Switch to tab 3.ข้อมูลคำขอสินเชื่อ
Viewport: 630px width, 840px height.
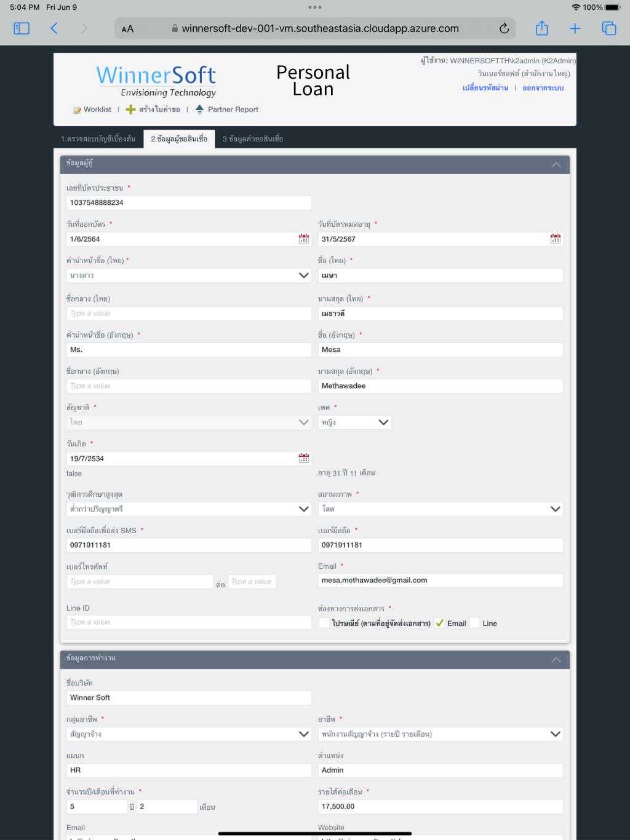(x=253, y=139)
